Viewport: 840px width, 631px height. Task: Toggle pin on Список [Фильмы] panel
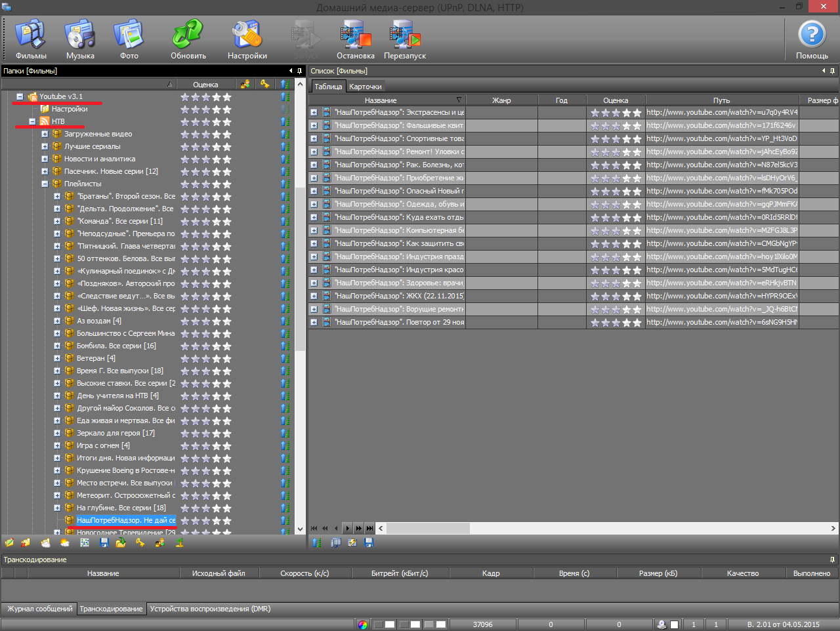point(832,71)
